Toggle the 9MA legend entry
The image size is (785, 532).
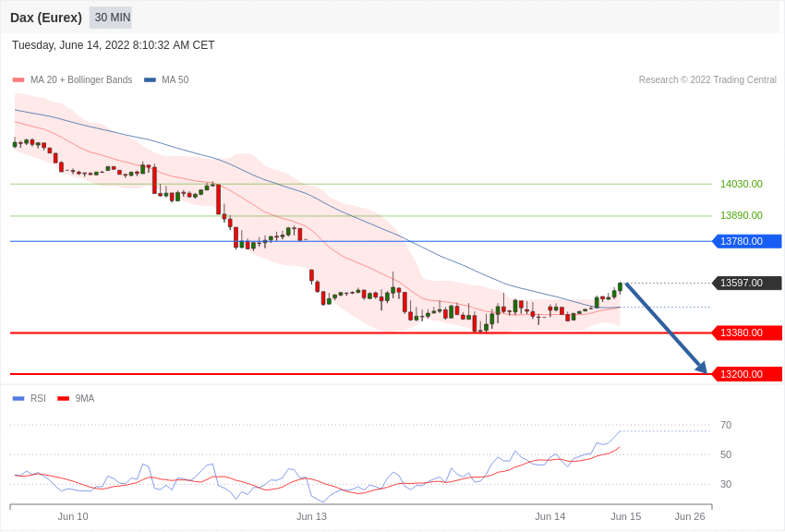[76, 398]
